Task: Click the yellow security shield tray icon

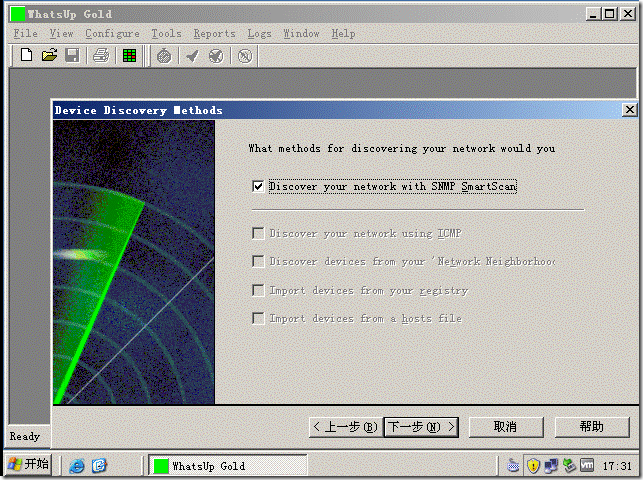Action: pos(533,465)
